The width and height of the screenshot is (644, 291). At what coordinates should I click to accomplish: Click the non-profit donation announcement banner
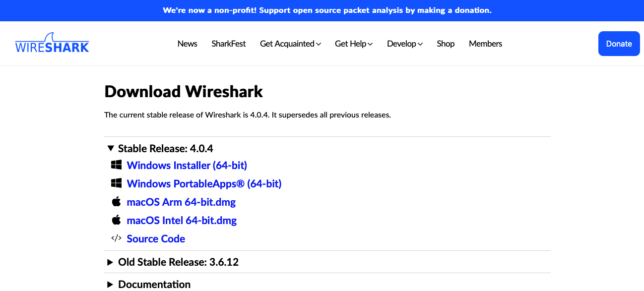(x=327, y=10)
